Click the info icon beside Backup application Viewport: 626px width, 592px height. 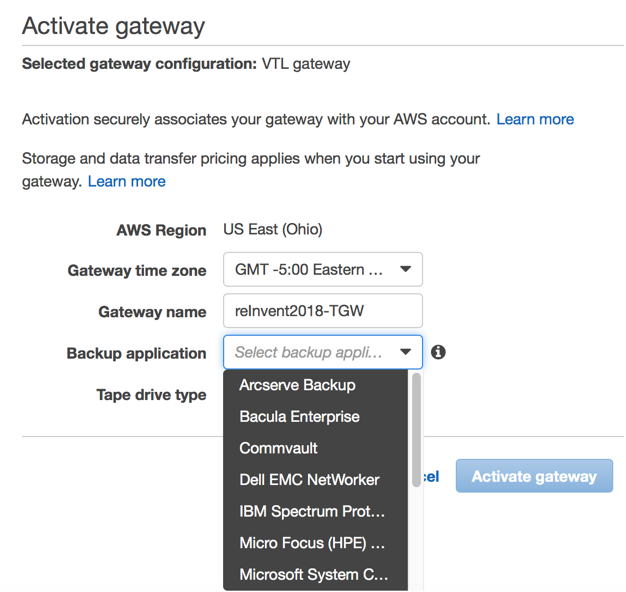click(438, 352)
